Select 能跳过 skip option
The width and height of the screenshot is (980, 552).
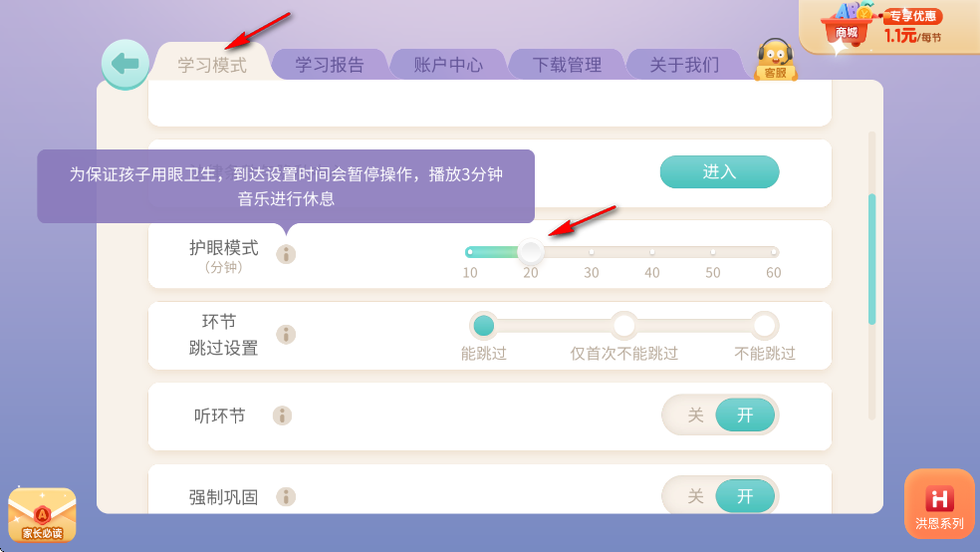pos(484,325)
